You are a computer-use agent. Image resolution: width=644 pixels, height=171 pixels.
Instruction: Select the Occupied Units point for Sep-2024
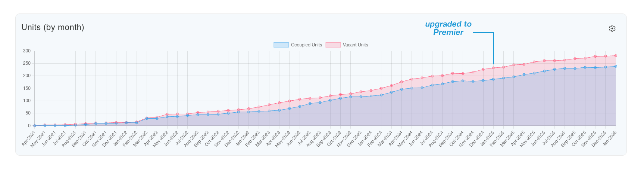click(453, 82)
